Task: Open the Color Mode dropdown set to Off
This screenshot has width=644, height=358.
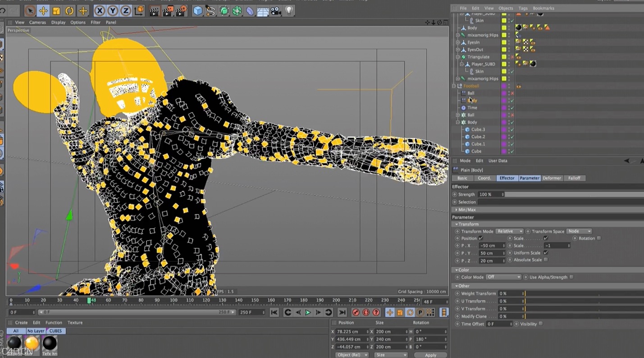Action: [x=503, y=277]
